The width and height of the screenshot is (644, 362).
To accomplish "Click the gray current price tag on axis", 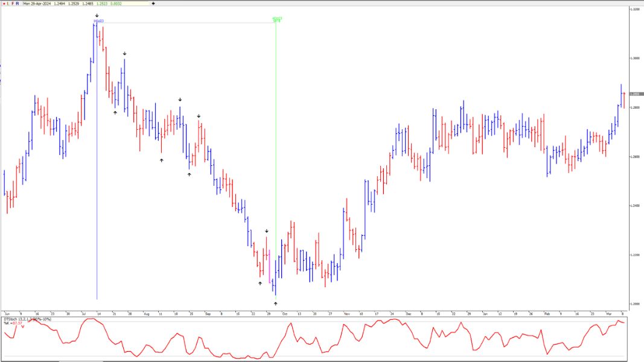I will (636, 94).
